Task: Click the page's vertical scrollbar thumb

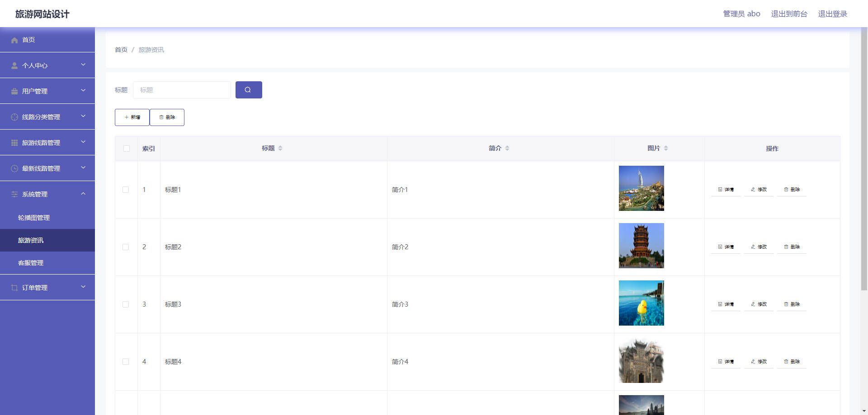Action: [x=864, y=158]
